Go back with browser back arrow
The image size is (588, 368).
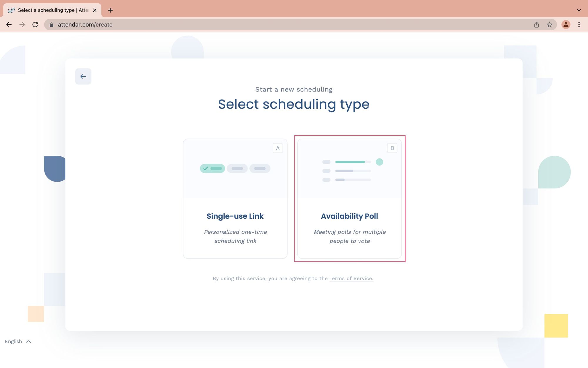tap(9, 25)
